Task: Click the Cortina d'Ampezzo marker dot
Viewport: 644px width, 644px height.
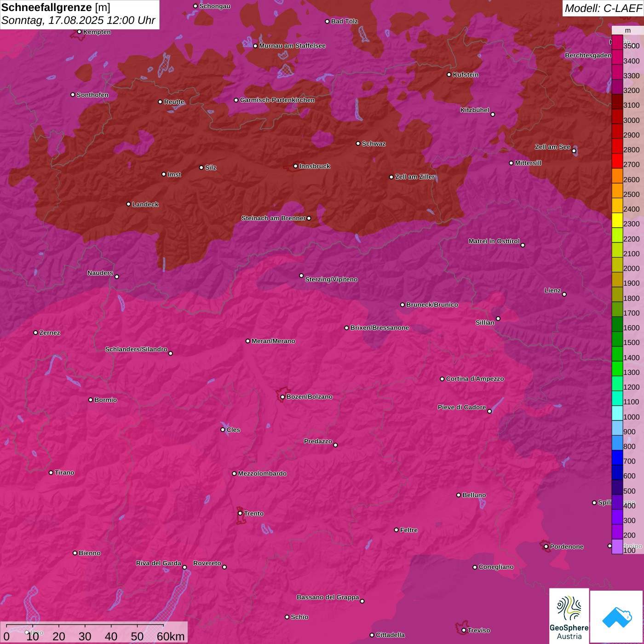Action: (442, 379)
